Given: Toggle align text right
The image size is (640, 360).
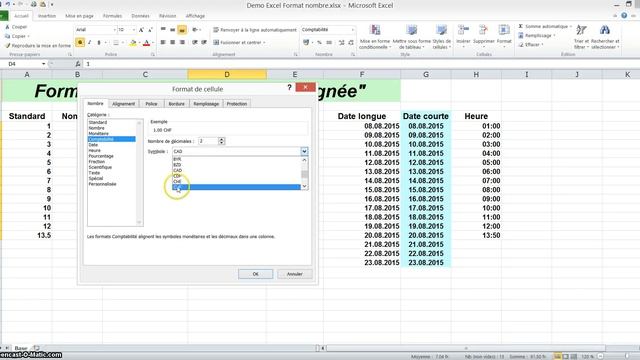Looking at the screenshot, I should pyautogui.click(x=182, y=42).
